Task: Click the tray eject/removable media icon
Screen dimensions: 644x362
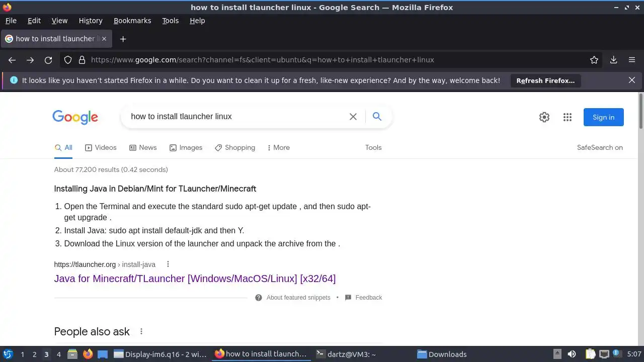Action: [557, 354]
